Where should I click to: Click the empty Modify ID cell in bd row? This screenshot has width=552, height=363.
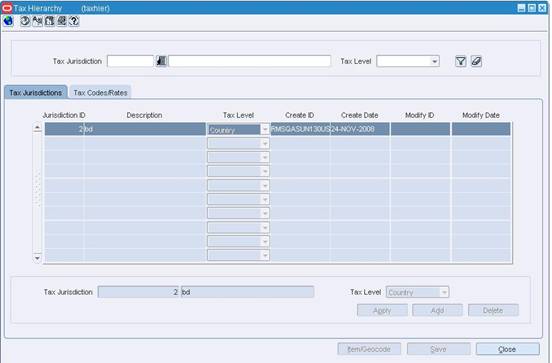(420, 129)
